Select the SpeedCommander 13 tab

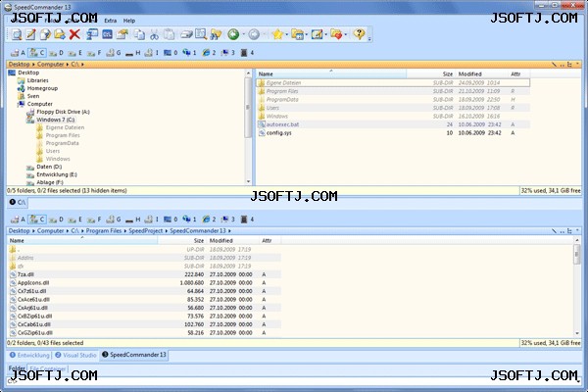[134, 355]
